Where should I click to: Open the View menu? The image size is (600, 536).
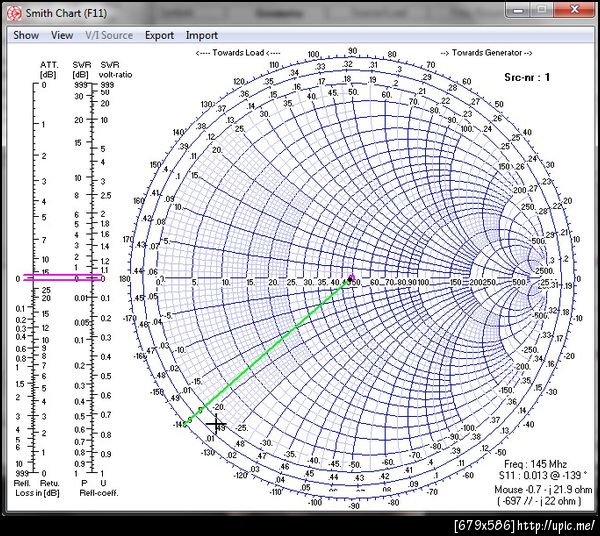(x=62, y=35)
